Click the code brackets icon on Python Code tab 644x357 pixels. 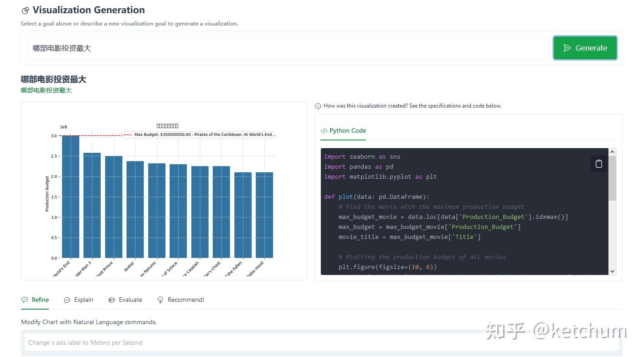[x=324, y=131]
